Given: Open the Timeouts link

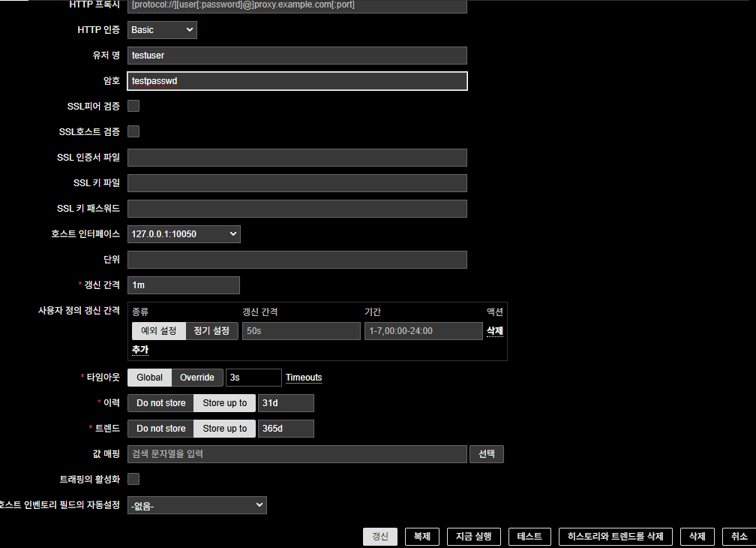Looking at the screenshot, I should [x=304, y=378].
